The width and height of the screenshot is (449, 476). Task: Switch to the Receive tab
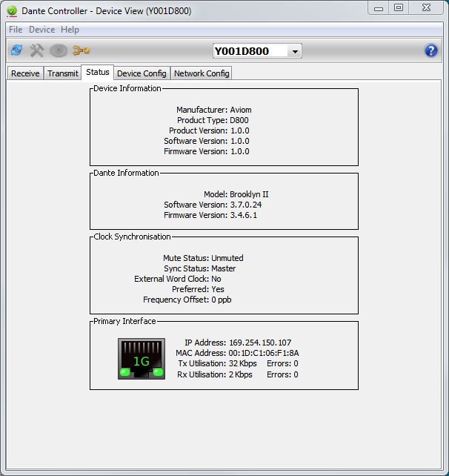pyautogui.click(x=25, y=73)
